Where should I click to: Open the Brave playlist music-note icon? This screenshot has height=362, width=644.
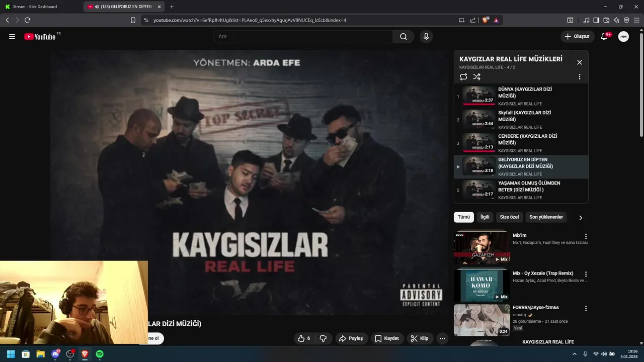point(586,20)
